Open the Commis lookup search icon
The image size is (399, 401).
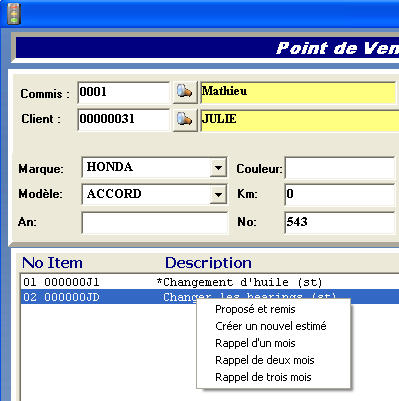pos(185,92)
